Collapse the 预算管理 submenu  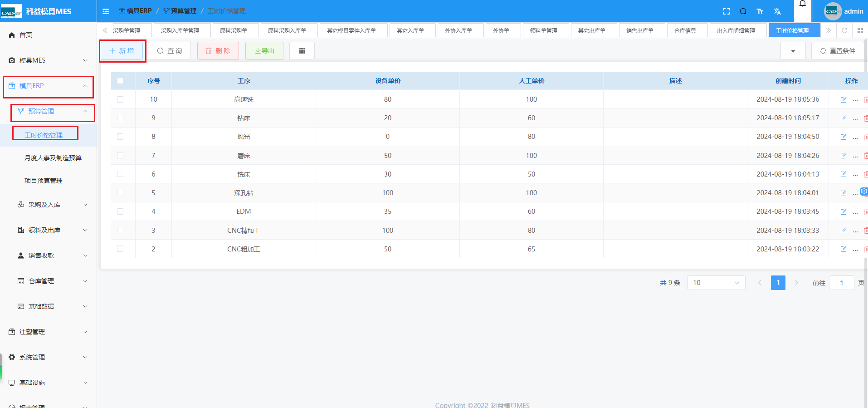click(48, 111)
